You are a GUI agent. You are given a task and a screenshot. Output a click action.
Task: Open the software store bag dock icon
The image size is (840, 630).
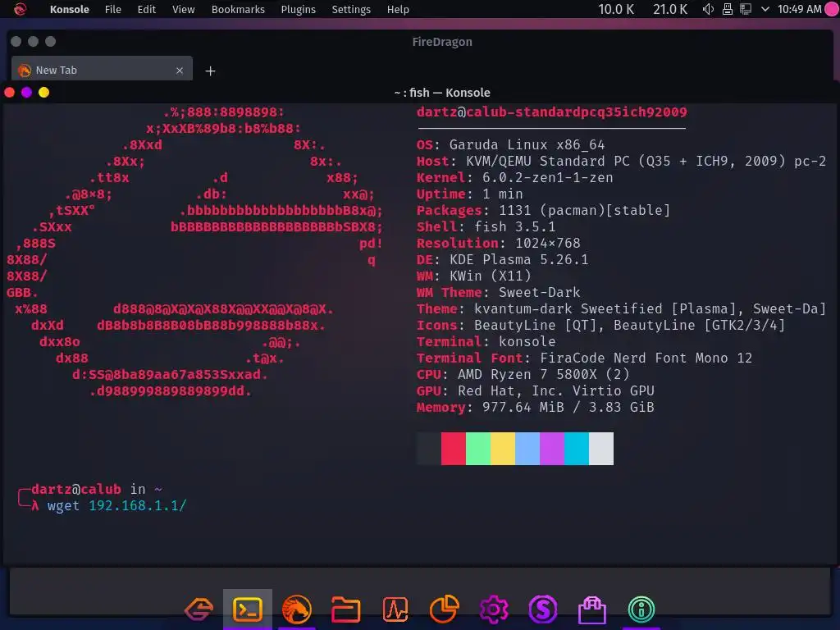[592, 609]
